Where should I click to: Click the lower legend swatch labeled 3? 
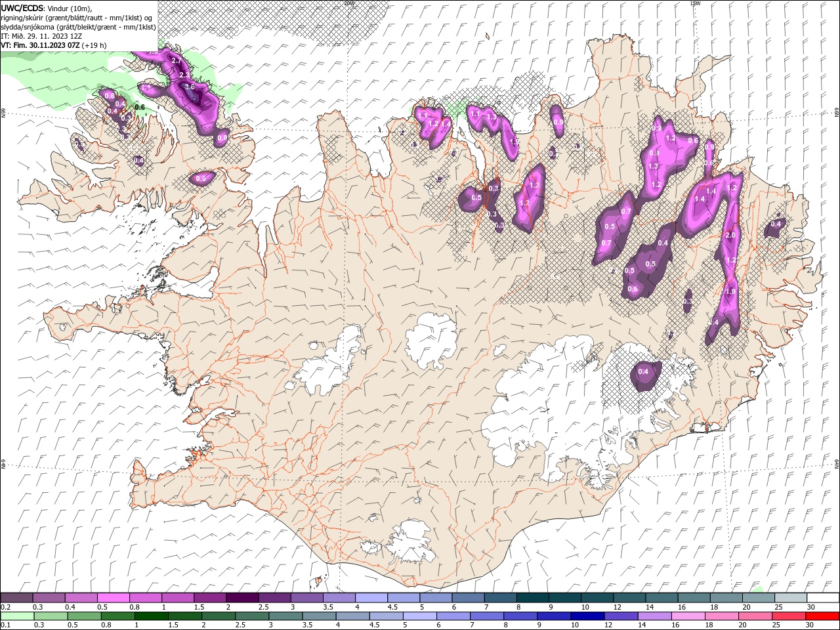point(286,616)
